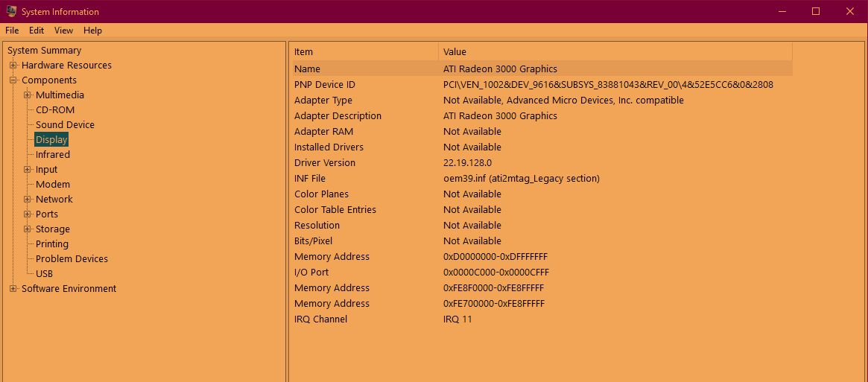Click the PCI\VEN_1002 device ID value

[x=609, y=85]
